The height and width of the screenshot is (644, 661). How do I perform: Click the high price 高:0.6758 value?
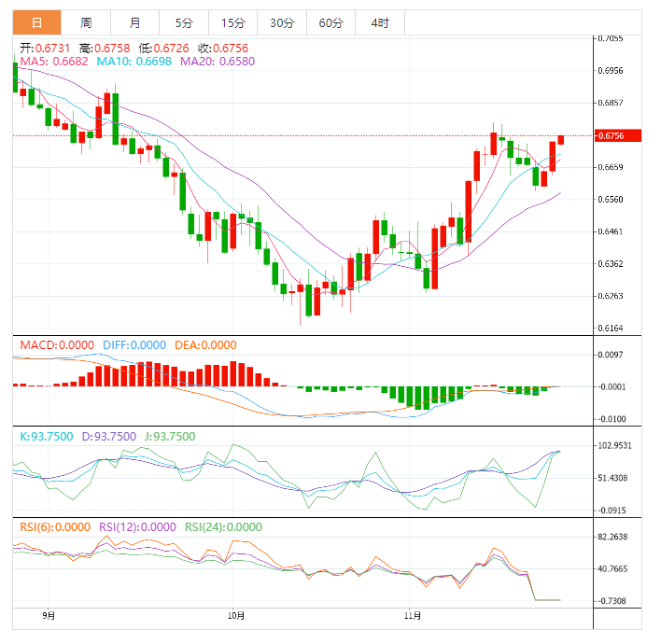click(x=105, y=48)
